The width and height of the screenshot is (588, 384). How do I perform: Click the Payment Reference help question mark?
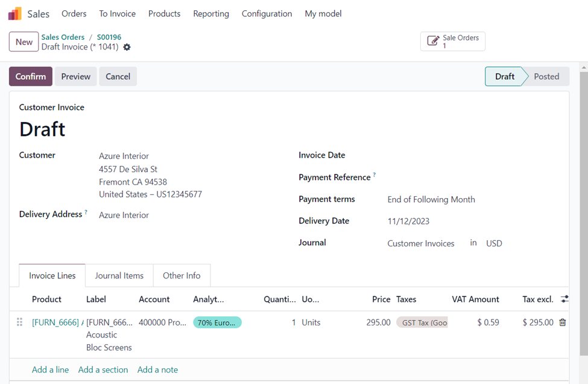[x=375, y=175]
